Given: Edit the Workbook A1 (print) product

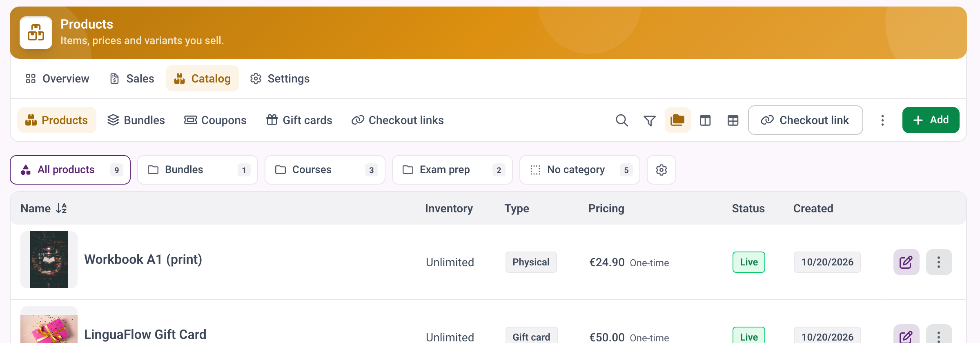Looking at the screenshot, I should (906, 262).
